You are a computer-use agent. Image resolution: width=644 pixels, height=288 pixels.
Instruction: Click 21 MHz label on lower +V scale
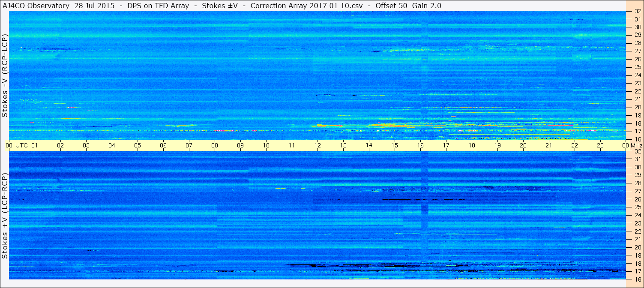coord(637,239)
